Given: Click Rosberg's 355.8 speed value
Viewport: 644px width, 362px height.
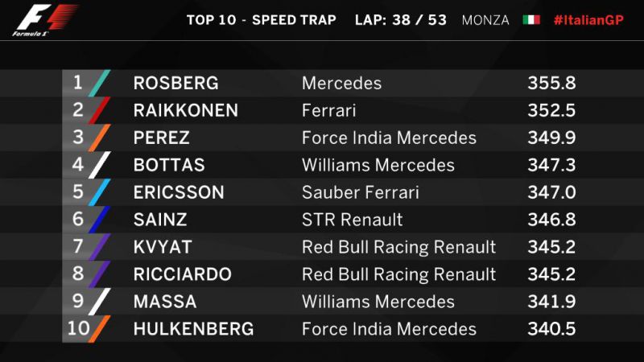Looking at the screenshot, I should pos(551,84).
